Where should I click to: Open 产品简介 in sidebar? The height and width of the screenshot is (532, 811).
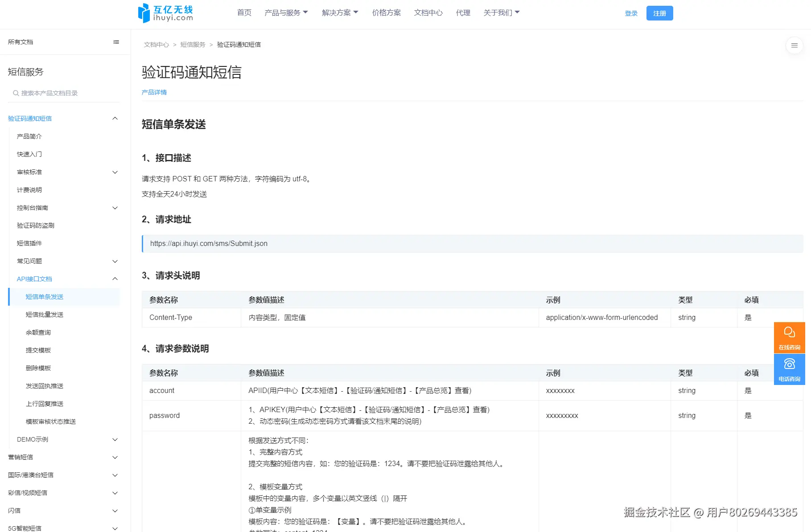click(x=29, y=136)
